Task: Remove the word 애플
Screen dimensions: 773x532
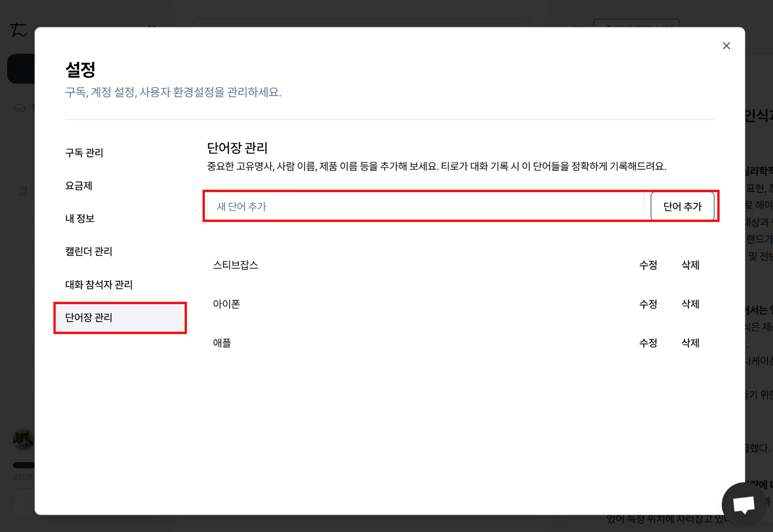Action: [x=690, y=343]
